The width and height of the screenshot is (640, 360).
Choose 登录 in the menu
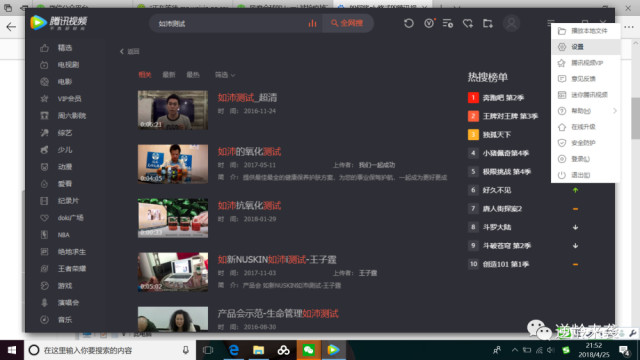pyautogui.click(x=586, y=159)
